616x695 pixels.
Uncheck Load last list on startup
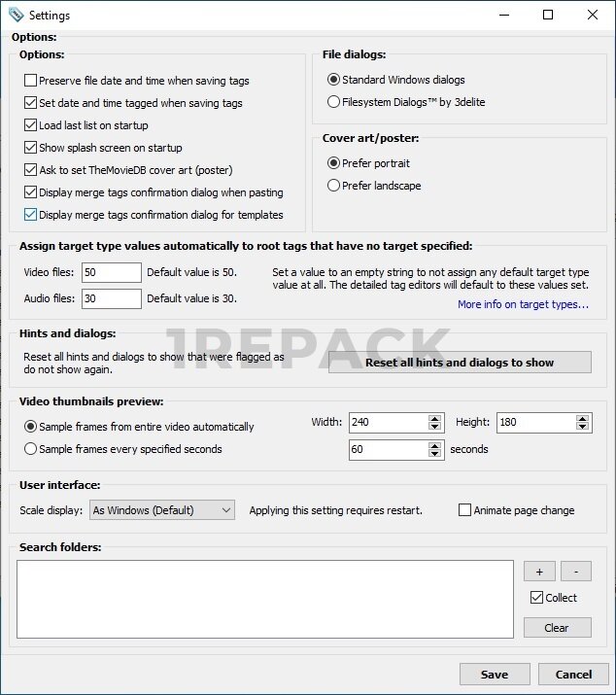31,125
